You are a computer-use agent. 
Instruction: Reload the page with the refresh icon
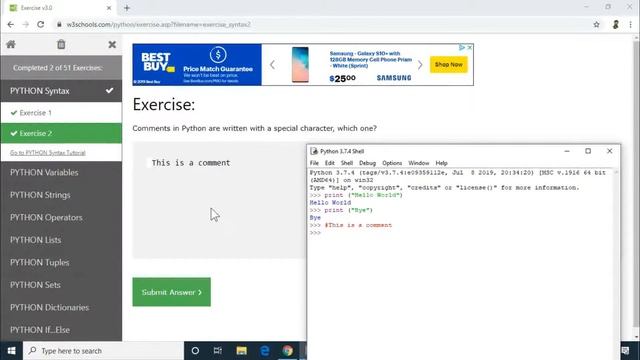click(40, 24)
